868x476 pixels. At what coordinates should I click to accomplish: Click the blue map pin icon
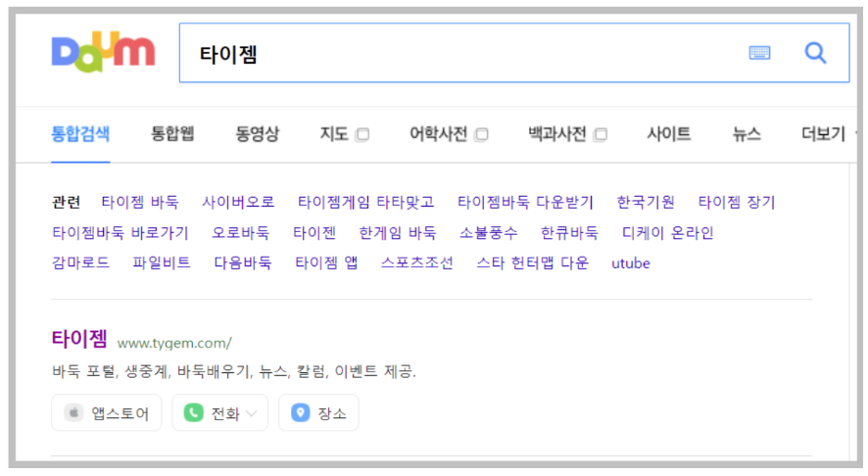pyautogui.click(x=300, y=412)
